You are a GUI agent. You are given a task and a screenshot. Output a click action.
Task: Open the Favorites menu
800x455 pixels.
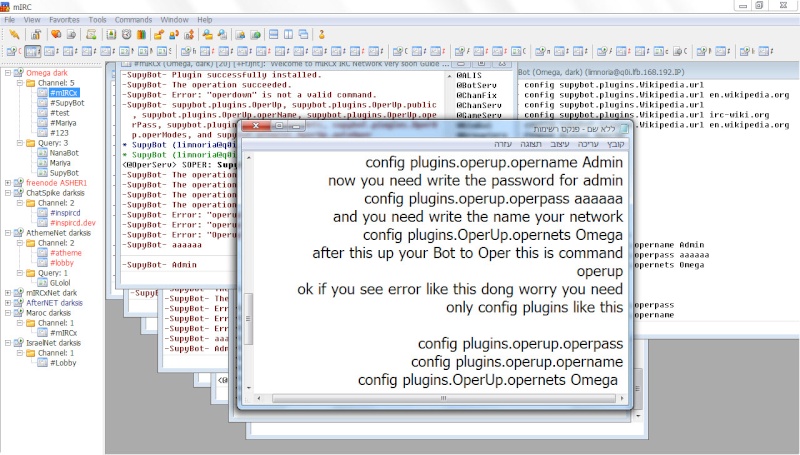64,20
